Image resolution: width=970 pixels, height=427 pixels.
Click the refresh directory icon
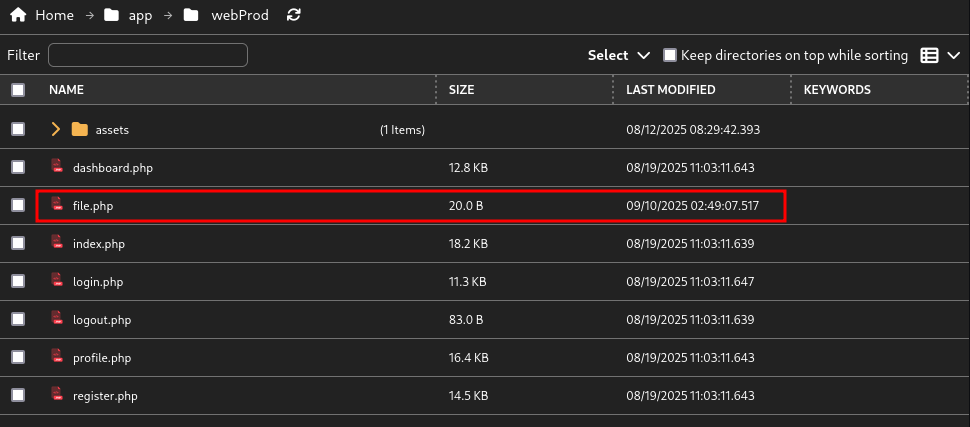pos(293,16)
